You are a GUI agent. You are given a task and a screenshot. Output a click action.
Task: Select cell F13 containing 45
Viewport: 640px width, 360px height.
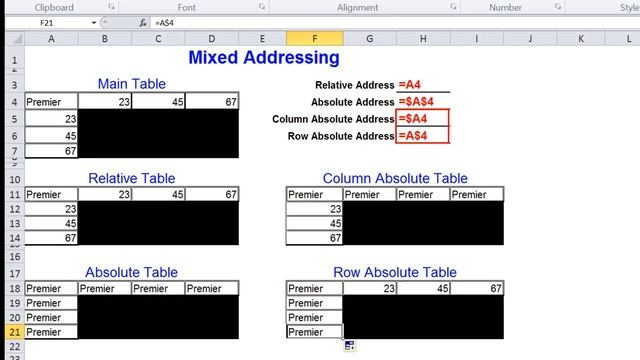315,223
